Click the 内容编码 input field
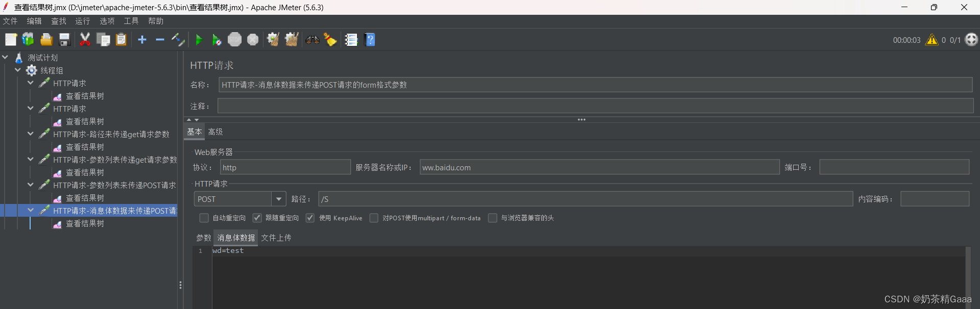The image size is (980, 309). pyautogui.click(x=935, y=199)
